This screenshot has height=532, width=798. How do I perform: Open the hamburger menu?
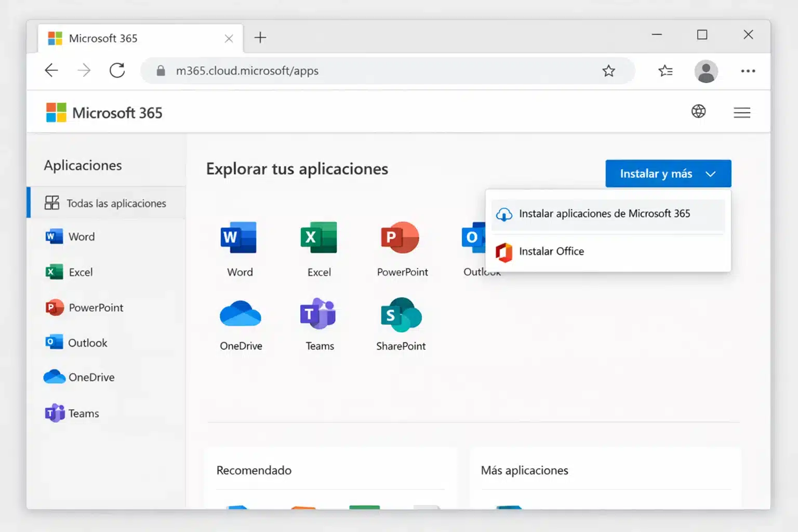pos(742,112)
